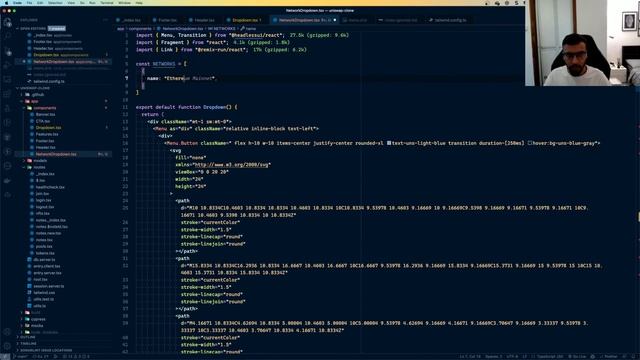Expand the mocks folder
This screenshot has height=360, width=640.
(x=37, y=325)
